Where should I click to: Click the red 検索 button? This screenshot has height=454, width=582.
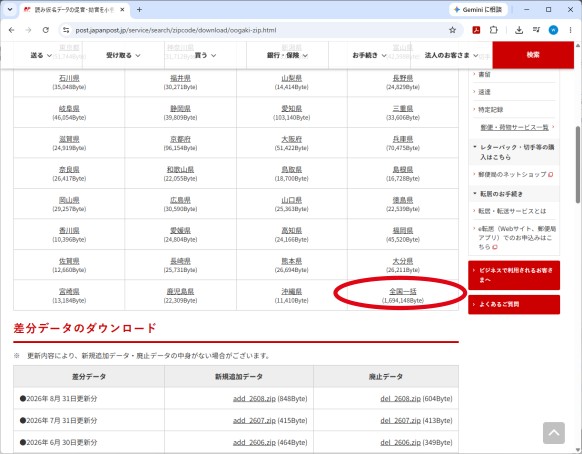(533, 55)
